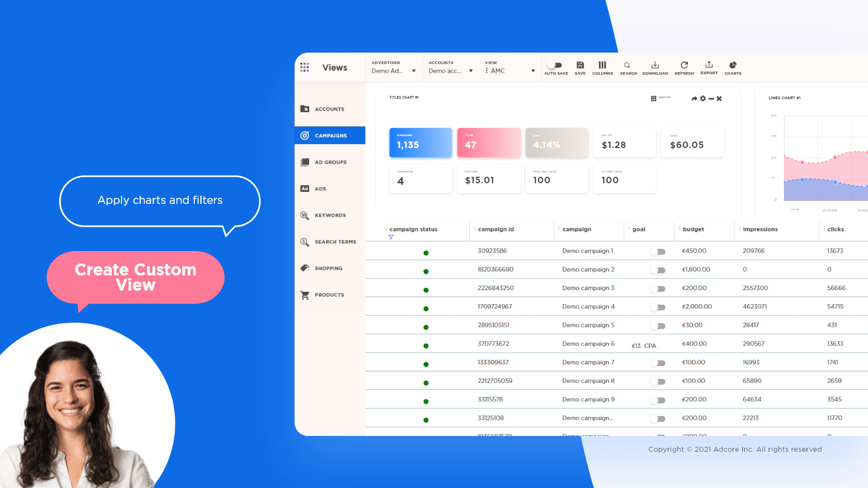Open the Charts panel
Screen dimensions: 868x488
pos(732,66)
